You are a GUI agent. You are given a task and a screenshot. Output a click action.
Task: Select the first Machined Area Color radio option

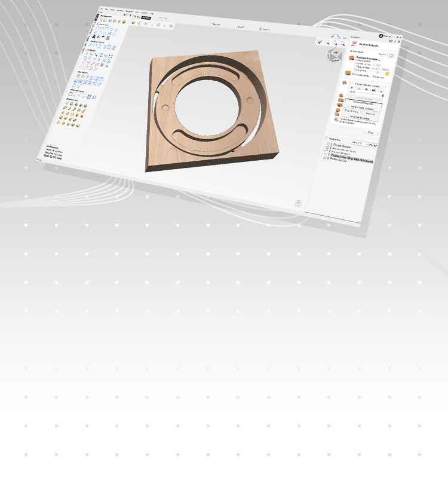click(357, 60)
